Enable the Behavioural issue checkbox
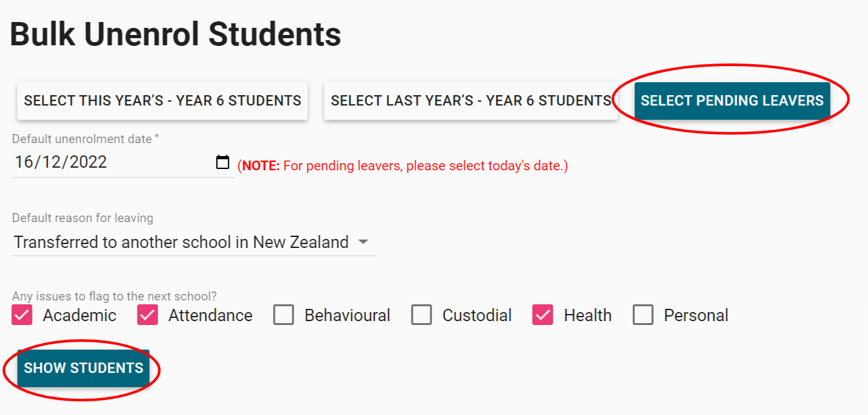Screen dimensions: 868x415 pos(284,315)
